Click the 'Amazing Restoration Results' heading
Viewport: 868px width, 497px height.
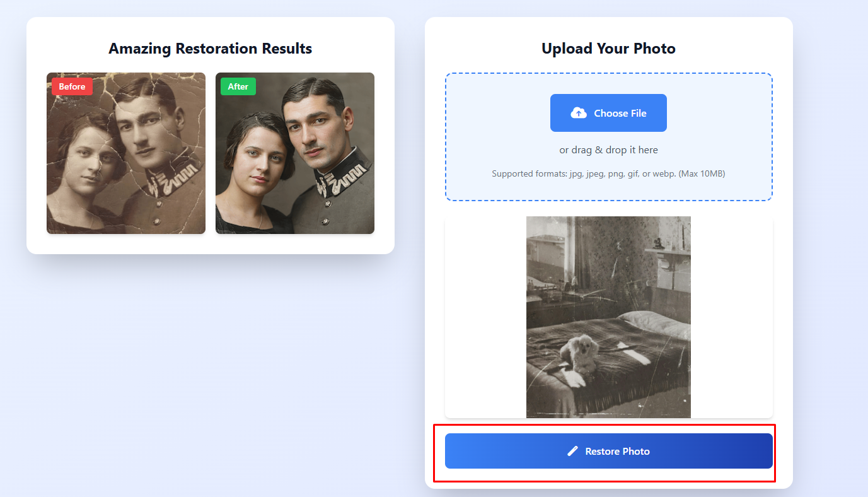coord(210,48)
